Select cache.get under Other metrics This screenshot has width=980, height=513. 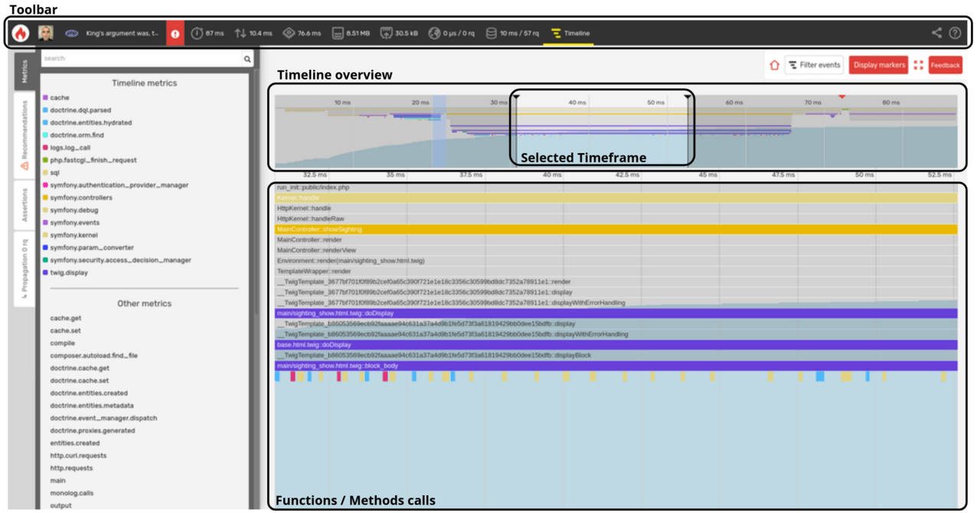(66, 319)
